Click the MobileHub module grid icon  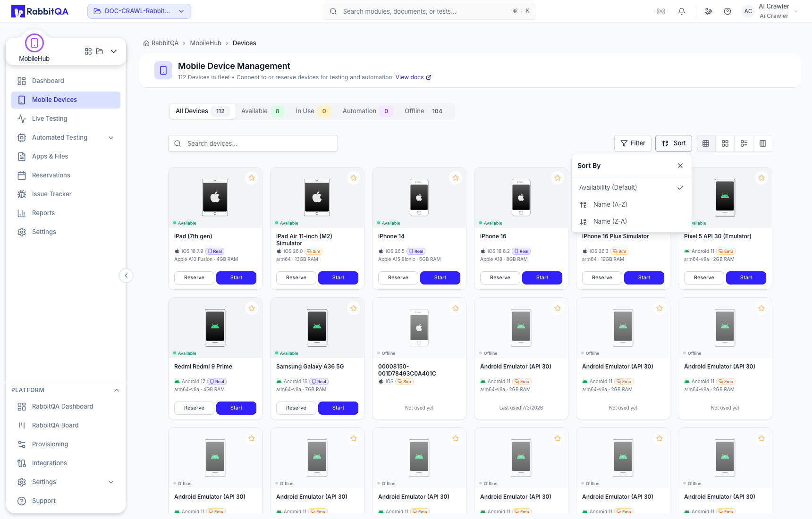88,51
